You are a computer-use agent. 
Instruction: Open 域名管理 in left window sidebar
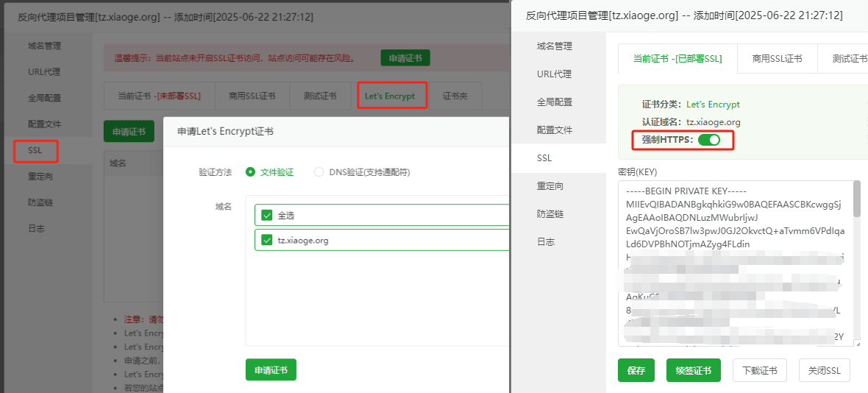click(x=44, y=46)
